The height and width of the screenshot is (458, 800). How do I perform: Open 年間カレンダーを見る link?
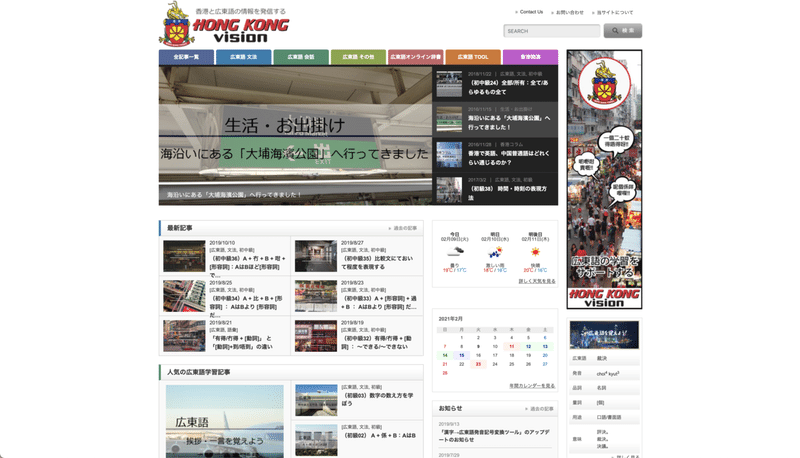[532, 386]
